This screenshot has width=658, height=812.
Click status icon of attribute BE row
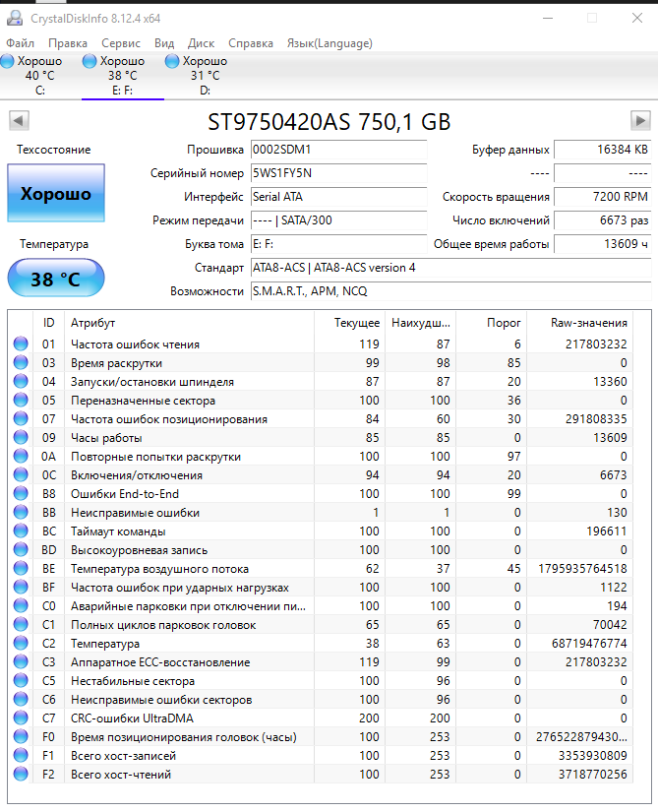point(21,569)
